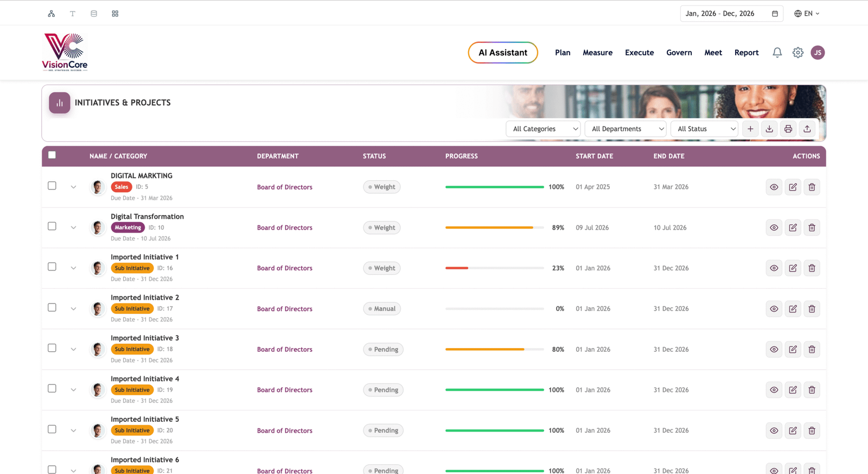Upload or import initiatives icon
The image size is (868, 474).
point(807,129)
